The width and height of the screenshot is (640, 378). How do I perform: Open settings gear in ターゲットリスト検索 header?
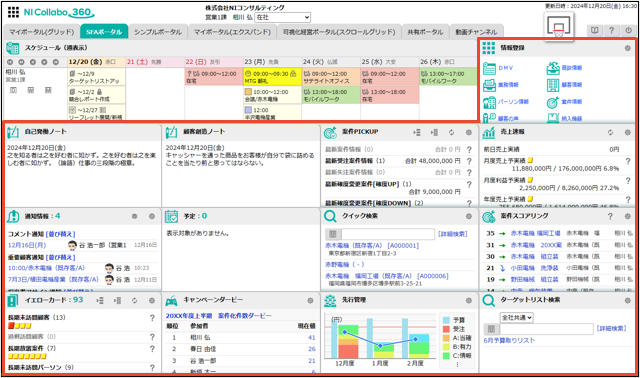627,300
